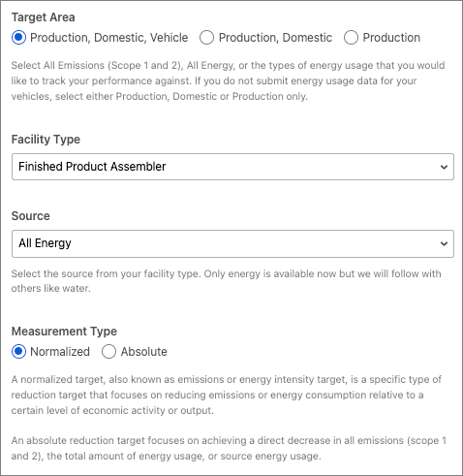Click the "Normalized" option label text
Image resolution: width=463 pixels, height=476 pixels.
(x=60, y=352)
